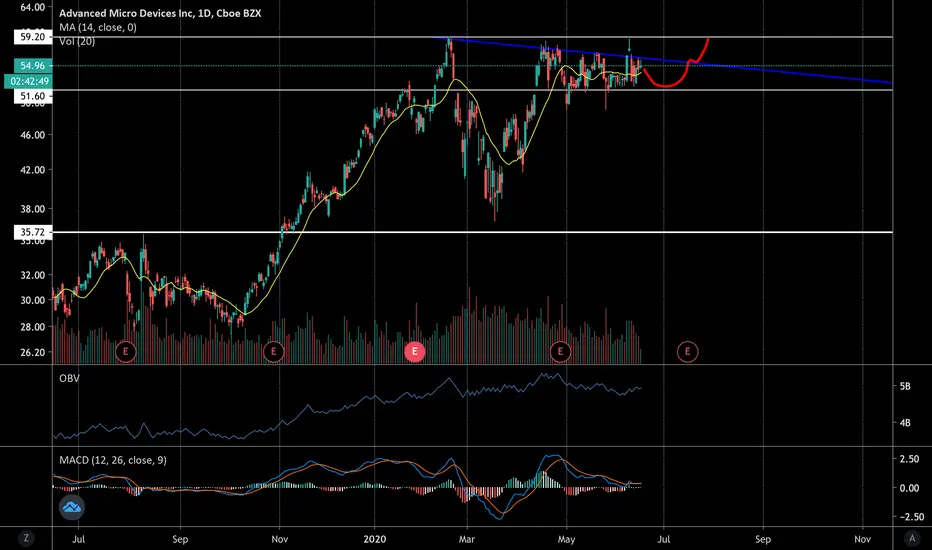This screenshot has width=932, height=550.
Task: Click the 42.00 price axis value
Action: click(33, 170)
